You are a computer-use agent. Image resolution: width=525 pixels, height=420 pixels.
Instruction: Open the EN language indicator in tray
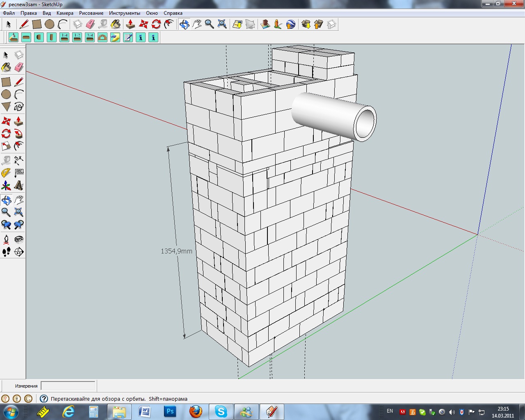point(390,411)
